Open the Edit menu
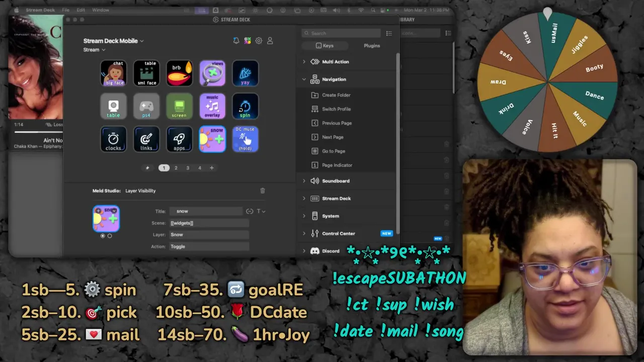 coord(80,10)
